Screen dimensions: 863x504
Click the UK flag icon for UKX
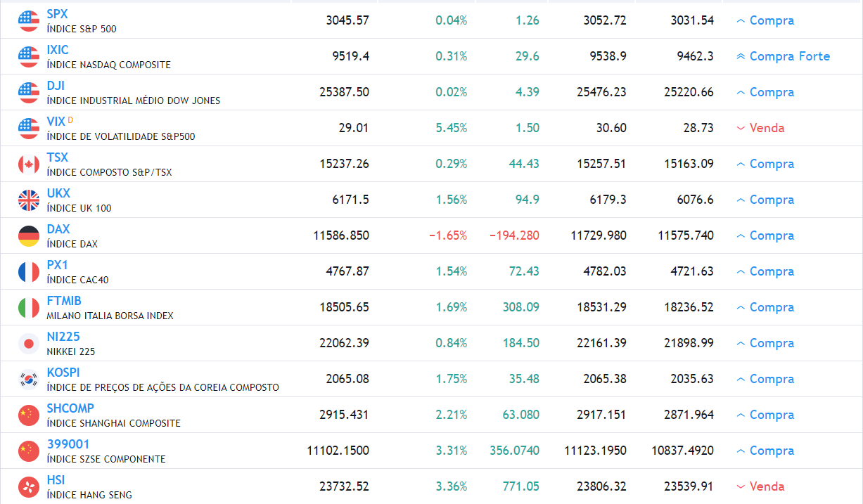point(28,200)
